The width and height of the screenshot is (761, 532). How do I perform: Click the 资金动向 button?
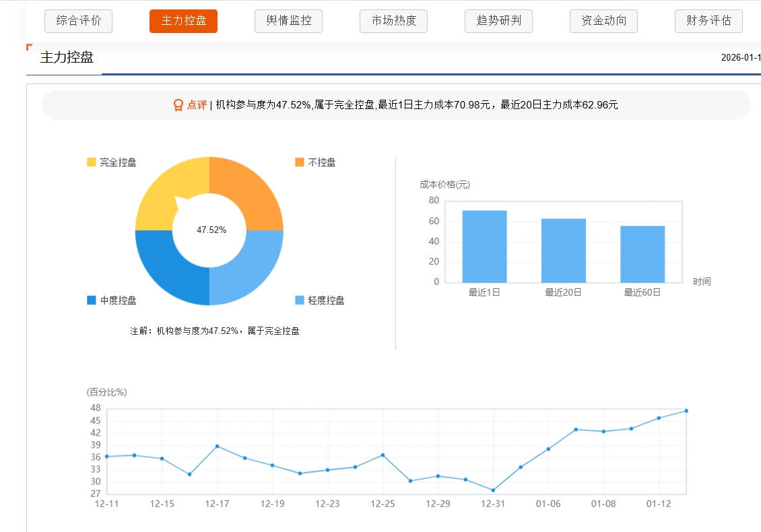tap(603, 20)
